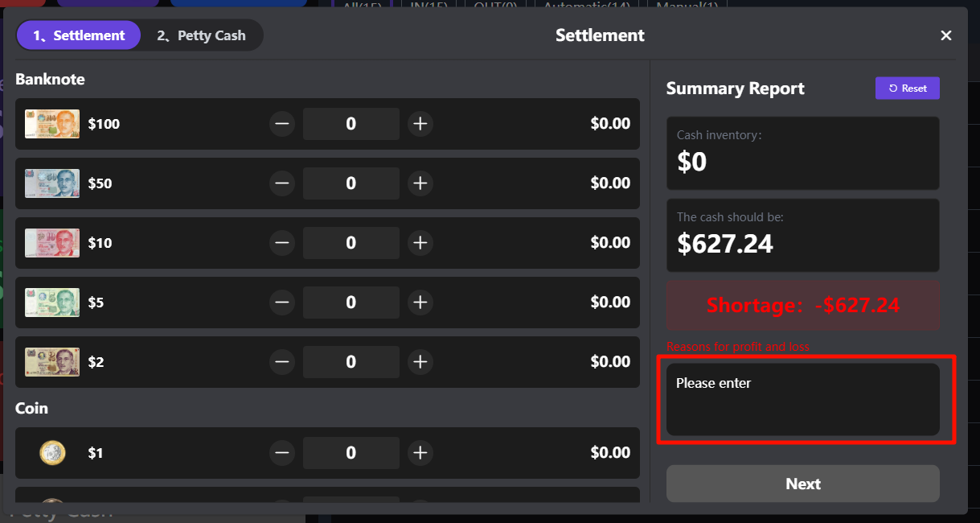Decrease the $1 coin count
Viewport: 980px width, 523px height.
[282, 453]
